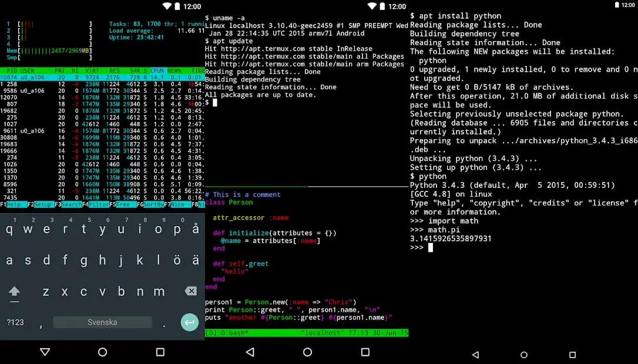Tap back triangle in left screen navigation bar
The image size is (638, 364).
pyautogui.click(x=45, y=352)
